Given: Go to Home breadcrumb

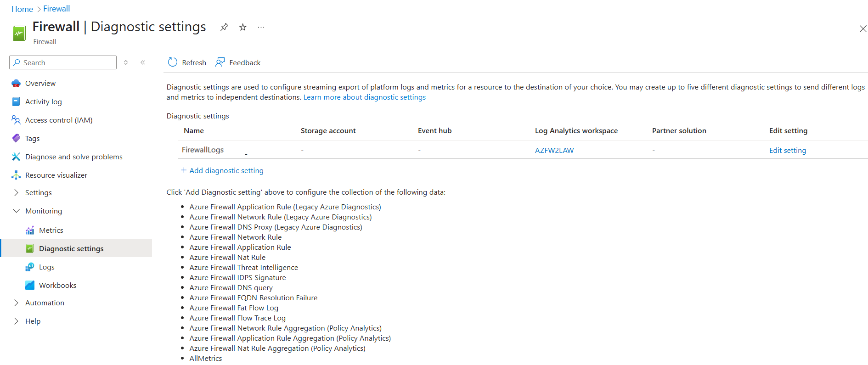Looking at the screenshot, I should click(22, 9).
